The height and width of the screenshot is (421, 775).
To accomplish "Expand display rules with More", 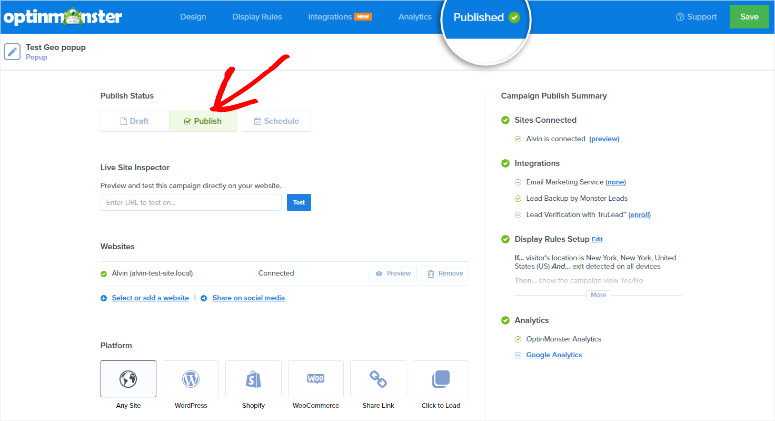I will [x=598, y=295].
